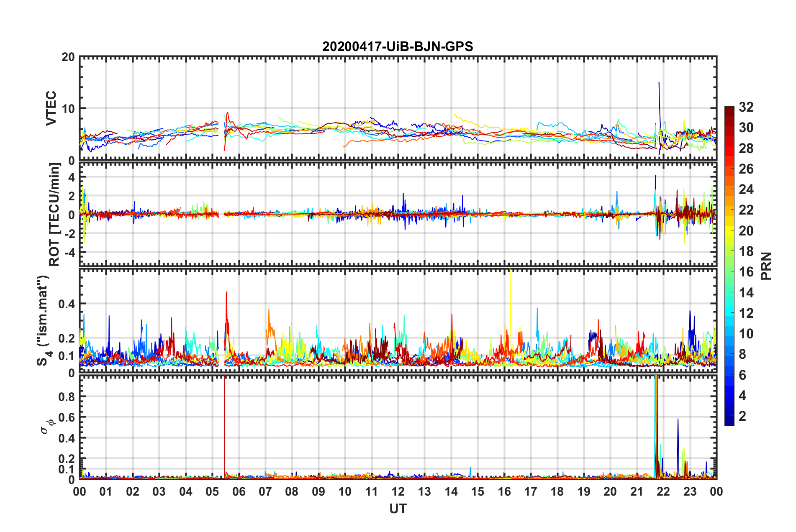Click colorbar tick label 32
The width and height of the screenshot is (796, 532).
pos(746,107)
